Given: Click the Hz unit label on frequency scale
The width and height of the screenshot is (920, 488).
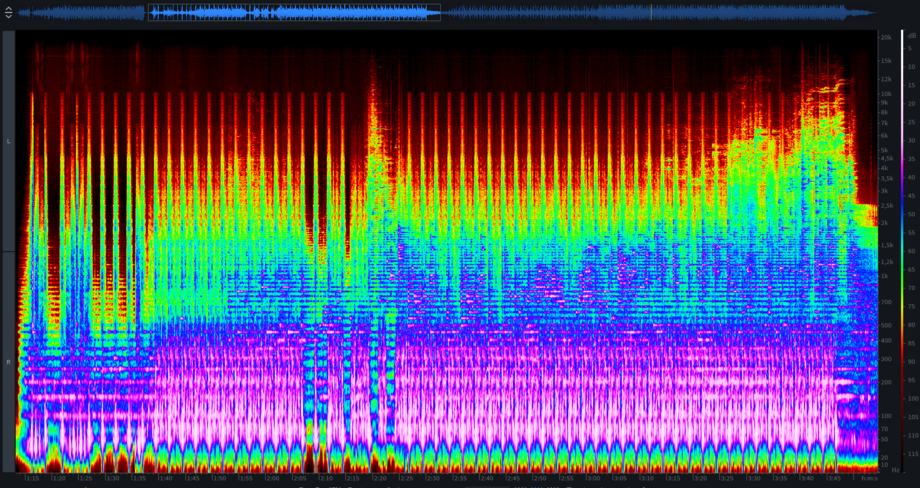Looking at the screenshot, I should pos(895,469).
